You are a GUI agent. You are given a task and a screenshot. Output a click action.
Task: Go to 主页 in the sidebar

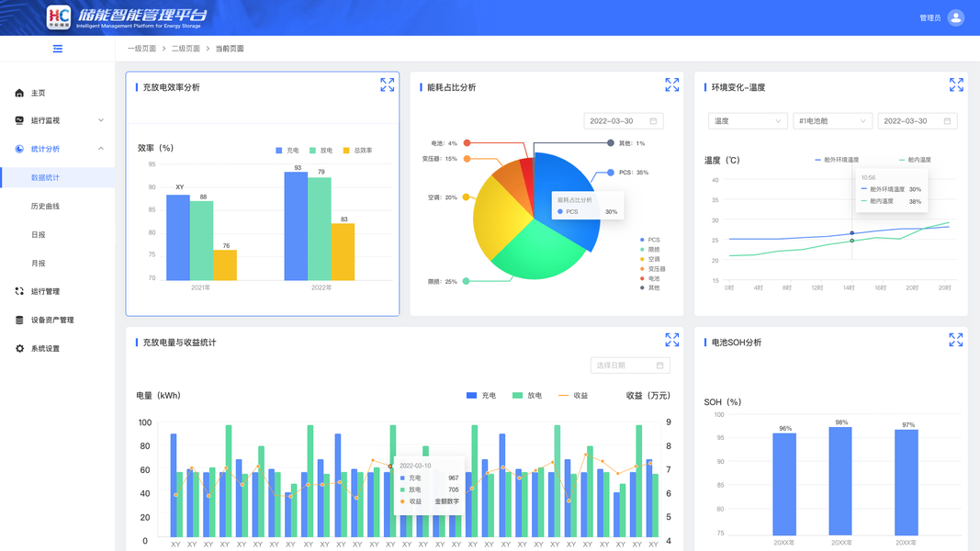(x=39, y=93)
